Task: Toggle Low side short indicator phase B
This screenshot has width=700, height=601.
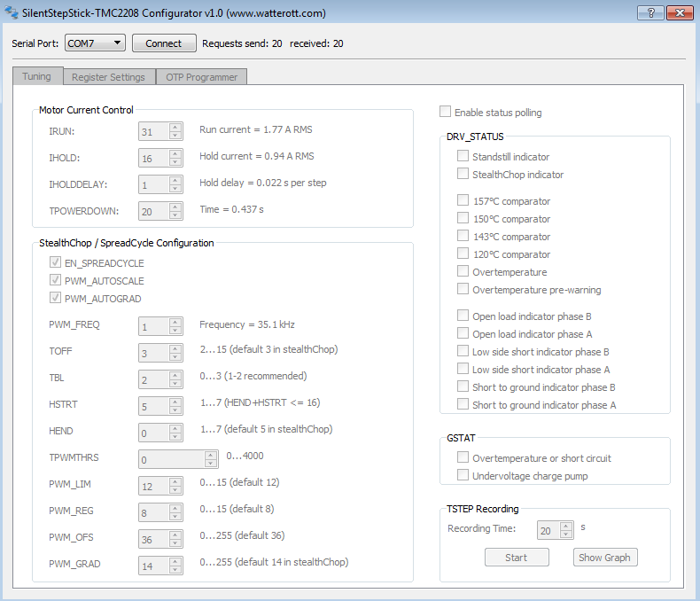Action: [463, 351]
